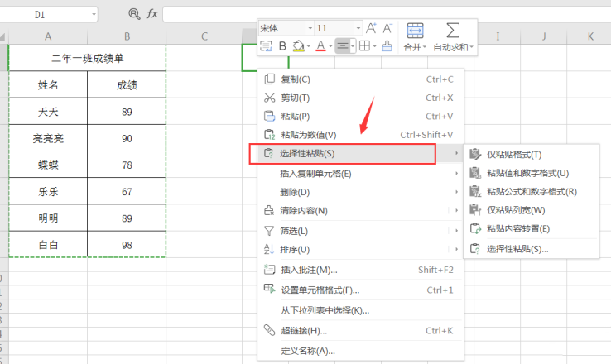The height and width of the screenshot is (364, 611).
Task: Choose 粘贴(P) from context menu
Action: 360,117
